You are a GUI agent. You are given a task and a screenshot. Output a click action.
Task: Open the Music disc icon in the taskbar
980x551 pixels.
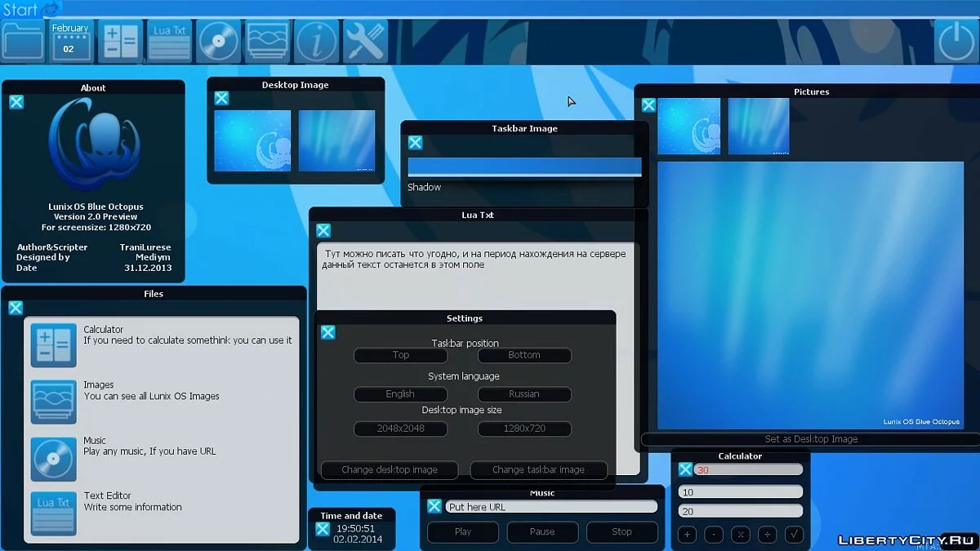click(x=218, y=39)
